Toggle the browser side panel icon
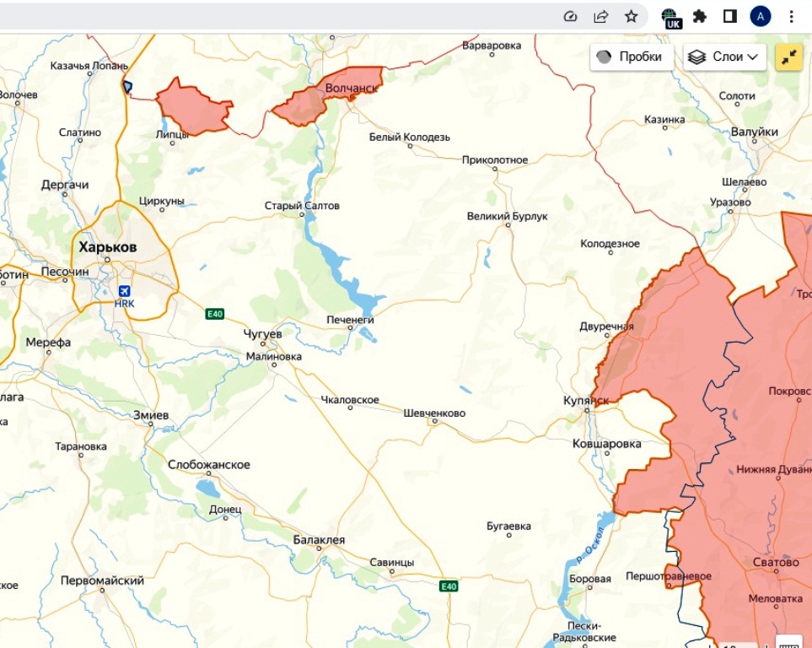 tap(730, 17)
